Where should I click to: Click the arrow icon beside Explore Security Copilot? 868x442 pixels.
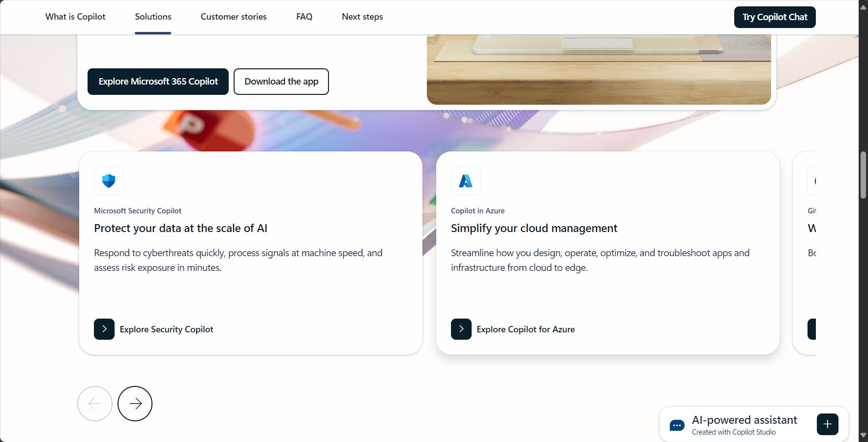104,329
